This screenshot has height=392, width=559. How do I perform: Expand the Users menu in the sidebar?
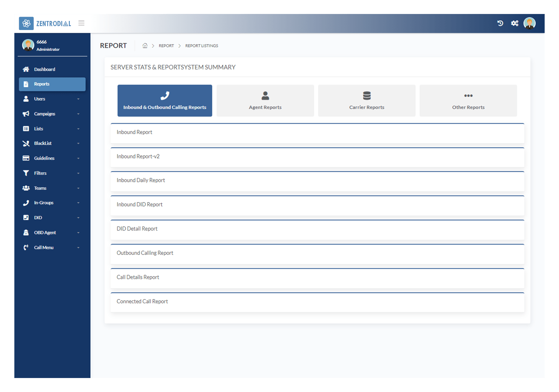(x=39, y=99)
